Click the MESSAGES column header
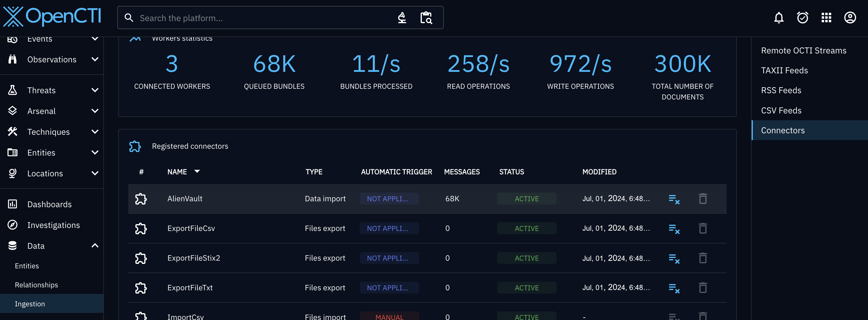Image resolution: width=868 pixels, height=320 pixels. tap(462, 172)
